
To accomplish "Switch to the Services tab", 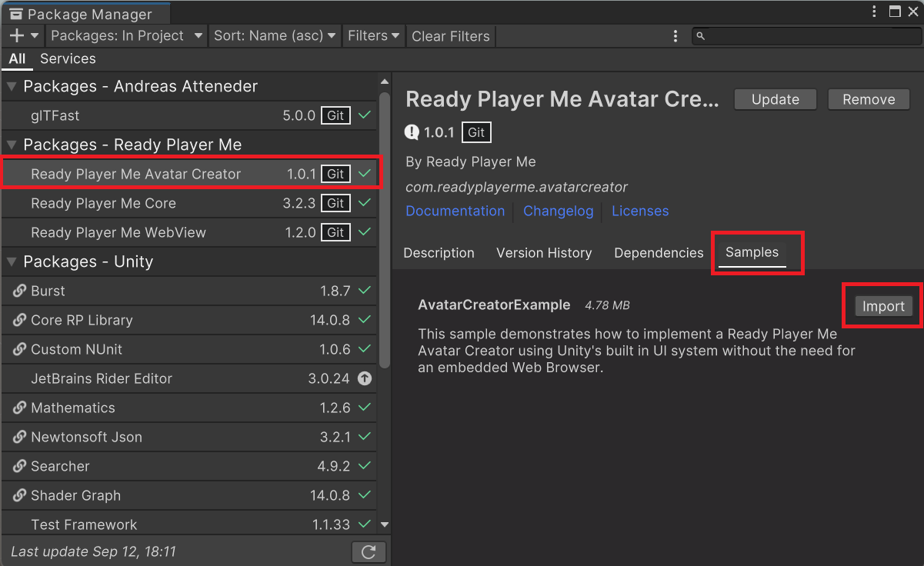I will (68, 58).
